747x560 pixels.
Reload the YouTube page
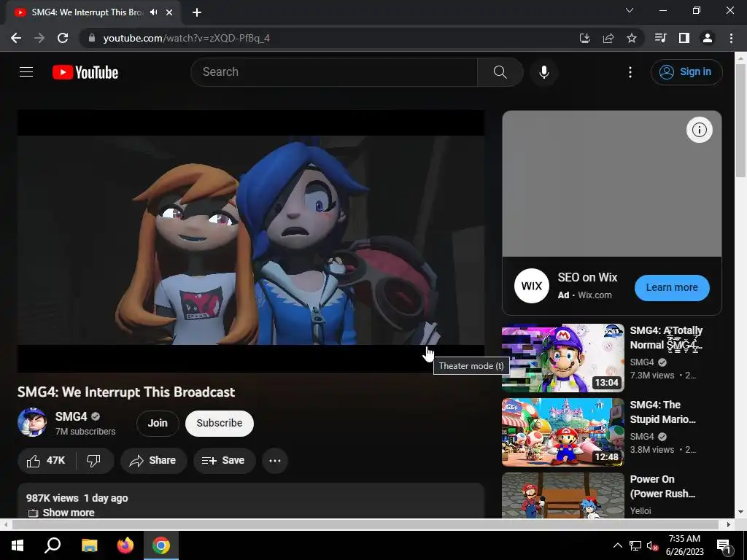coord(63,38)
